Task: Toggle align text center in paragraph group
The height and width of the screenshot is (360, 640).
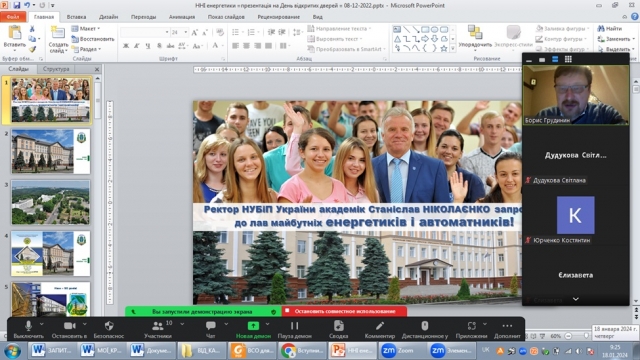Action: point(246,46)
